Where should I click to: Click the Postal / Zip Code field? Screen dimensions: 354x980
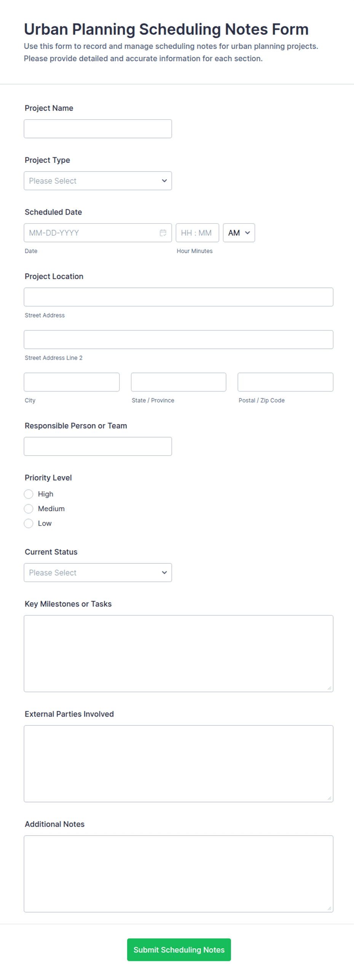(x=285, y=382)
